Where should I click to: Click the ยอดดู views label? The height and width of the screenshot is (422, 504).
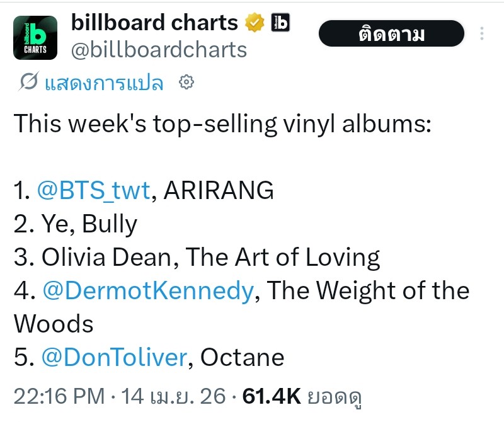[337, 396]
